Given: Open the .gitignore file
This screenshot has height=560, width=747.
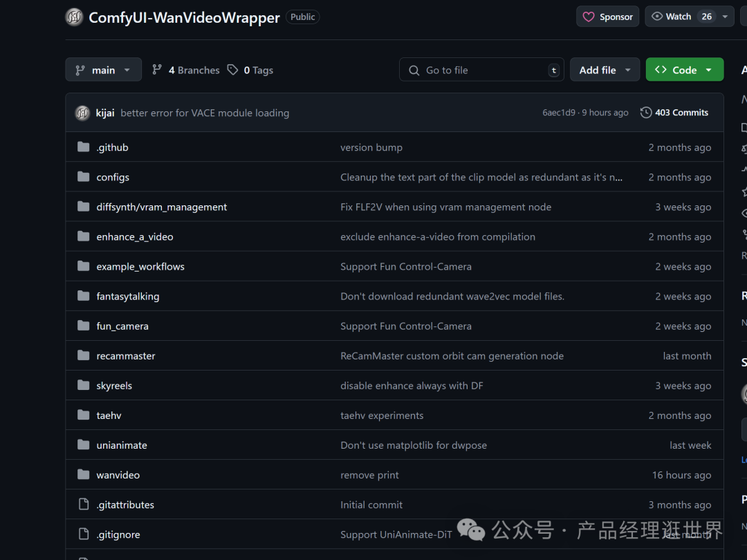Looking at the screenshot, I should click(118, 534).
